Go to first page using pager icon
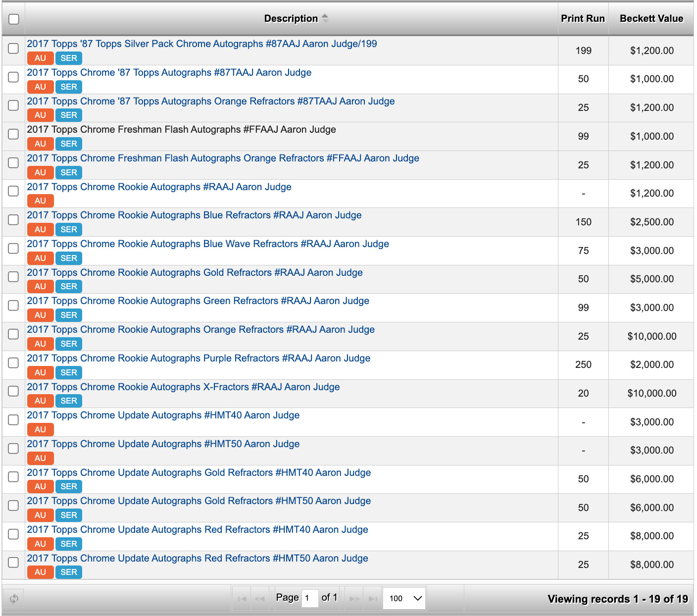The width and height of the screenshot is (697, 616). pos(242,598)
